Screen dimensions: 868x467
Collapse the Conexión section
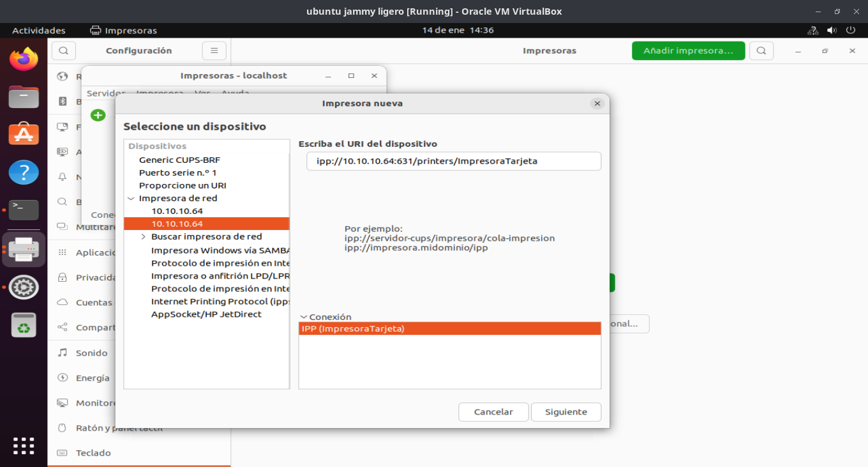tap(304, 317)
